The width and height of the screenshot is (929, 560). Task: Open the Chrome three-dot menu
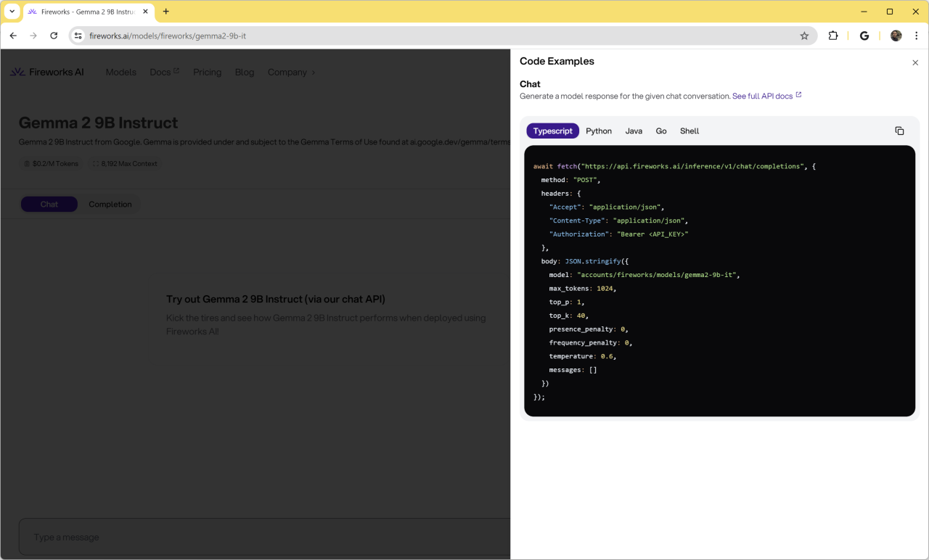pos(917,36)
